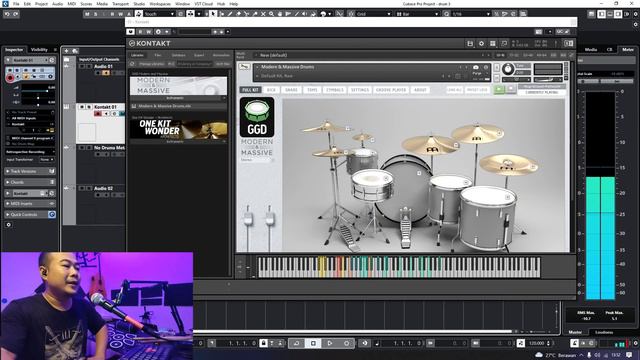Switch to the GROOVE PLAYER tab
Viewport: 640px width, 360px height.
[391, 90]
